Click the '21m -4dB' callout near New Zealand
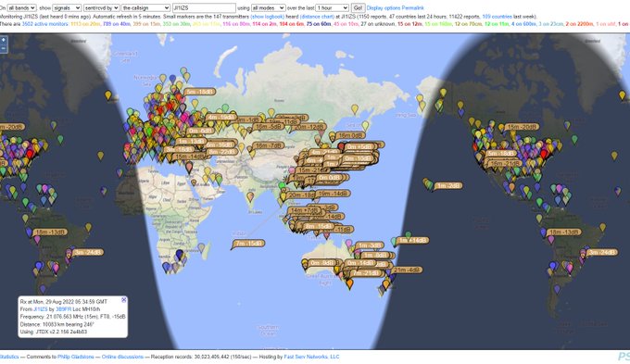The image size is (630, 364). coord(407,270)
